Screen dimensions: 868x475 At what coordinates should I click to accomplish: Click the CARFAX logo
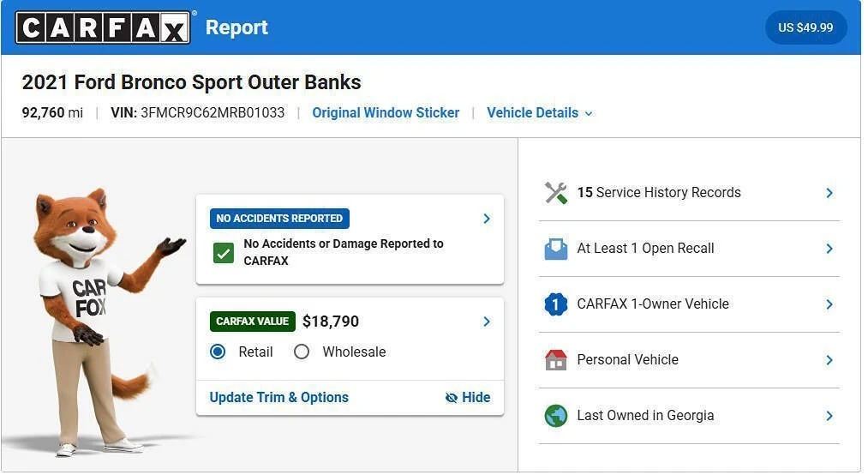(103, 27)
